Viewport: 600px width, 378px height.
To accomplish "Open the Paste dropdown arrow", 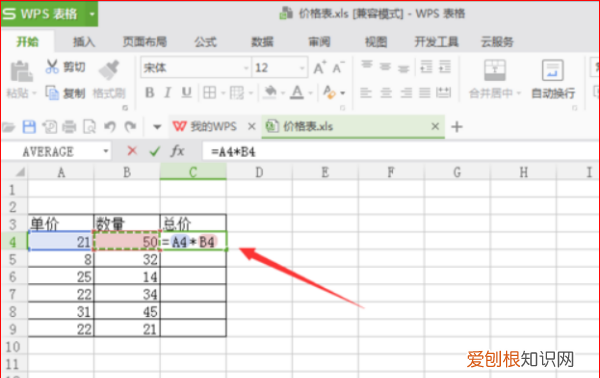I will 34,93.
